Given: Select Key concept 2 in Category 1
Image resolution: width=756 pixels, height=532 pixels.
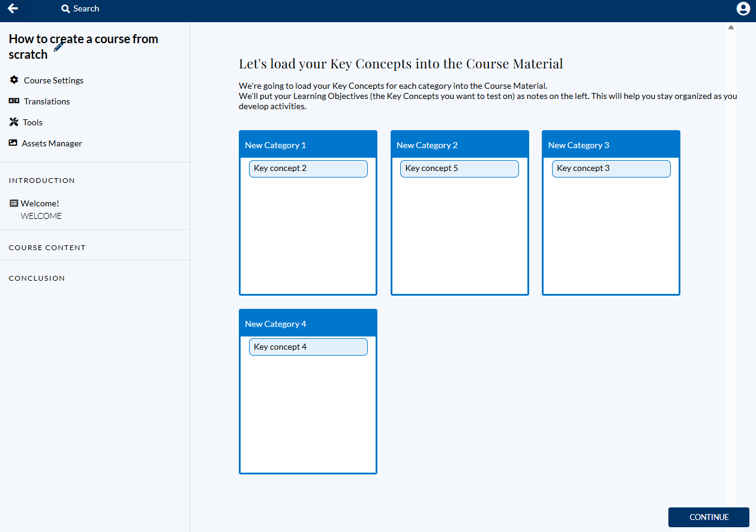Looking at the screenshot, I should (x=308, y=169).
